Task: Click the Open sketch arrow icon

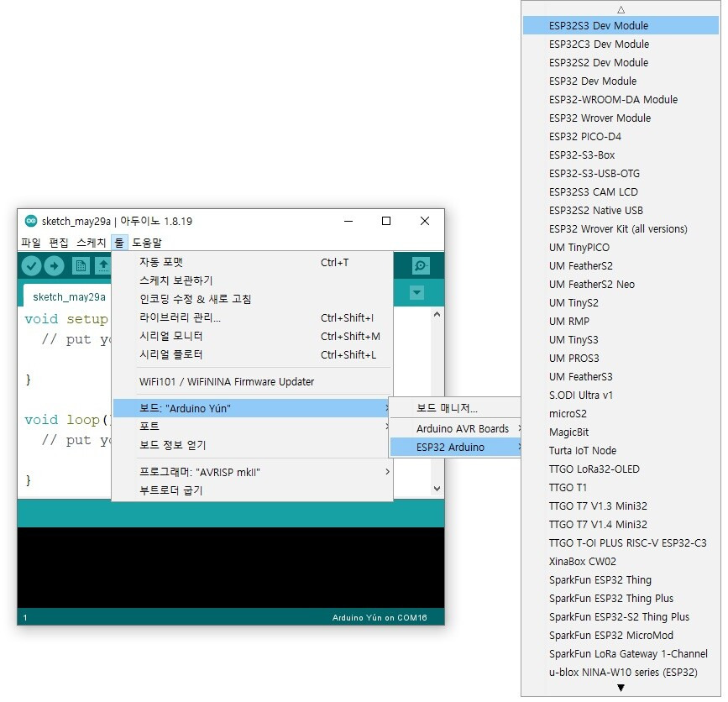Action: tap(103, 266)
